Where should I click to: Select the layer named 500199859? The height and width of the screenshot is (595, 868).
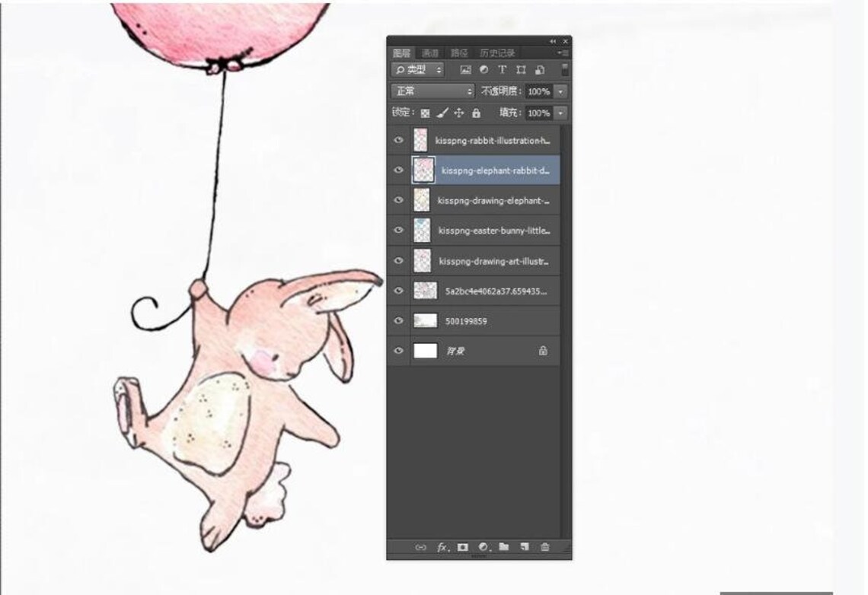(466, 321)
